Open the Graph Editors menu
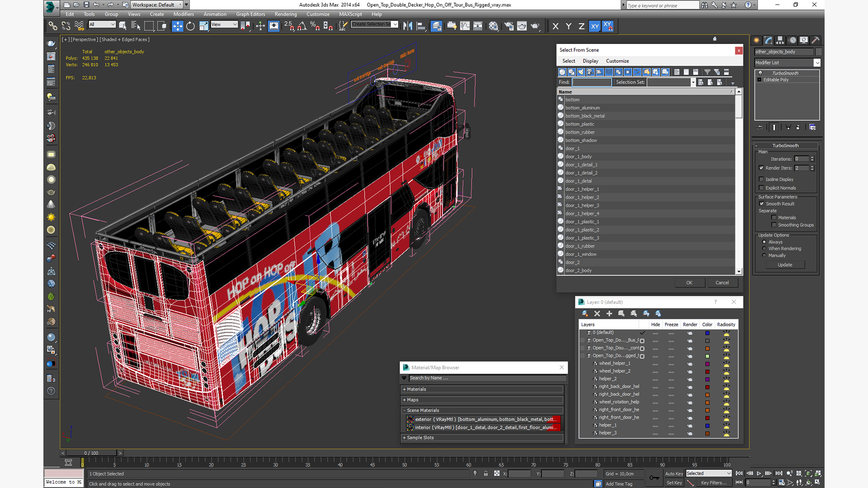Viewport: 868px width, 488px height. pyautogui.click(x=250, y=14)
